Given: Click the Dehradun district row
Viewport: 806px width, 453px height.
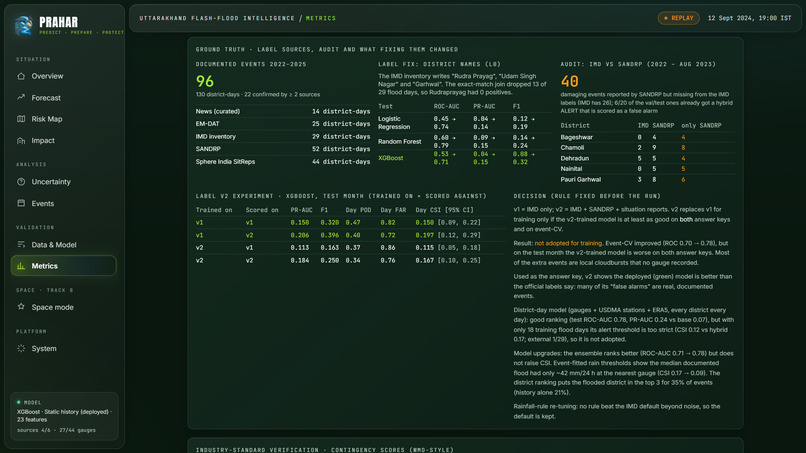Looking at the screenshot, I should (x=648, y=158).
